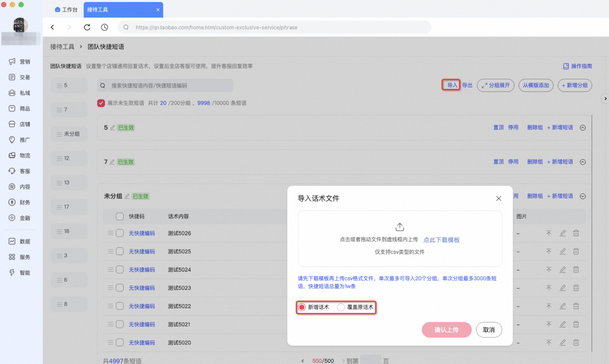Viewport: 609px width, 364px height.
Task: Select group 12 in the group list
Action: pos(69,158)
